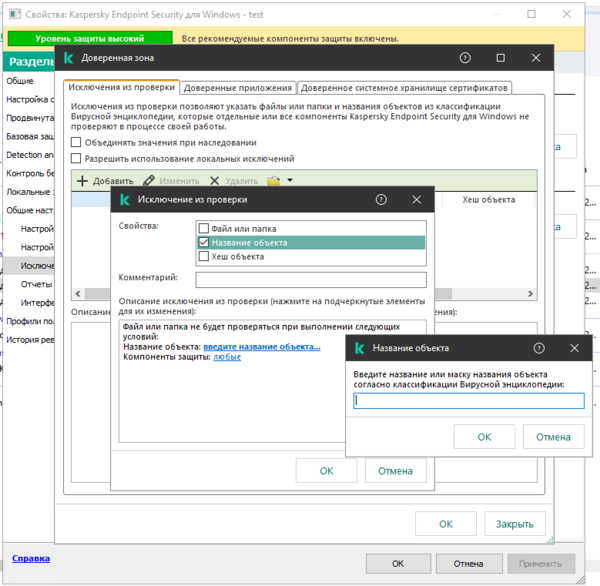The width and height of the screenshot is (600, 586).
Task: Click Отмена in Исключение из проверки dialog
Action: 395,470
